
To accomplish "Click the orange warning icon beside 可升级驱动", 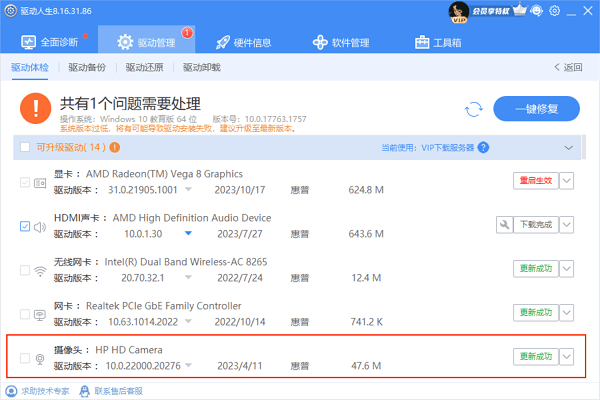I will [115, 147].
